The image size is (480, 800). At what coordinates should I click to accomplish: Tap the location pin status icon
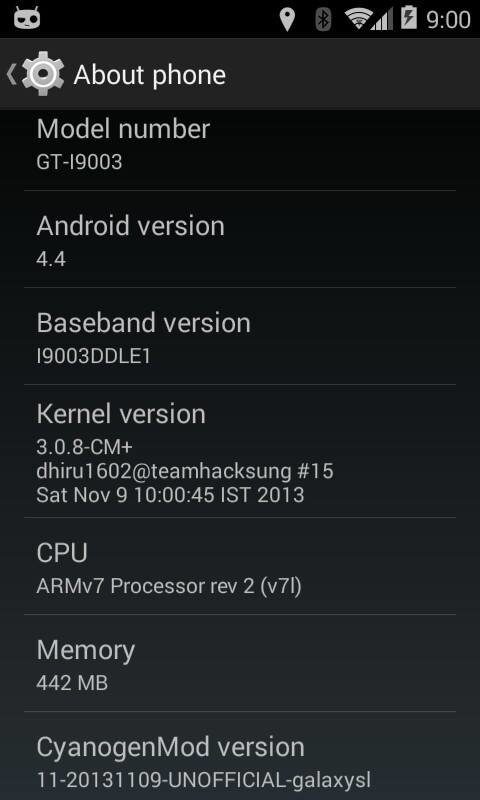click(x=287, y=19)
